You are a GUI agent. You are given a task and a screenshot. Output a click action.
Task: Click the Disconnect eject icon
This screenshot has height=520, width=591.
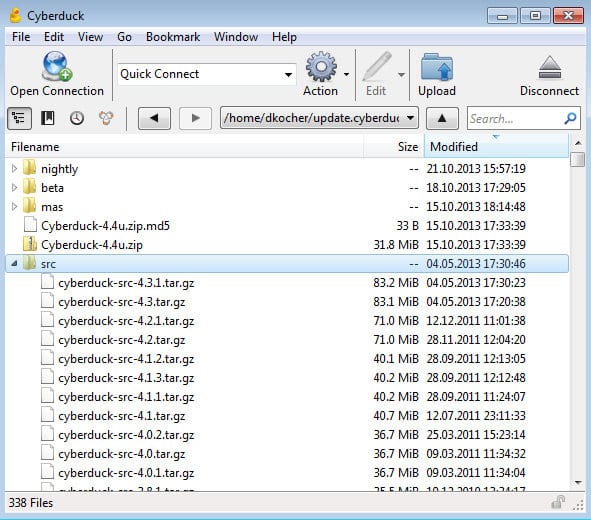coord(550,67)
